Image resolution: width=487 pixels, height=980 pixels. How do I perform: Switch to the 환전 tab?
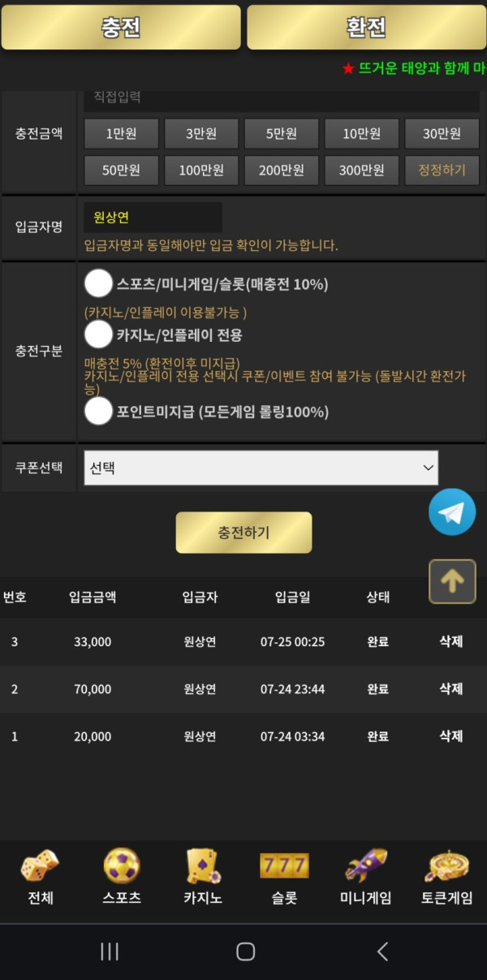click(x=366, y=27)
